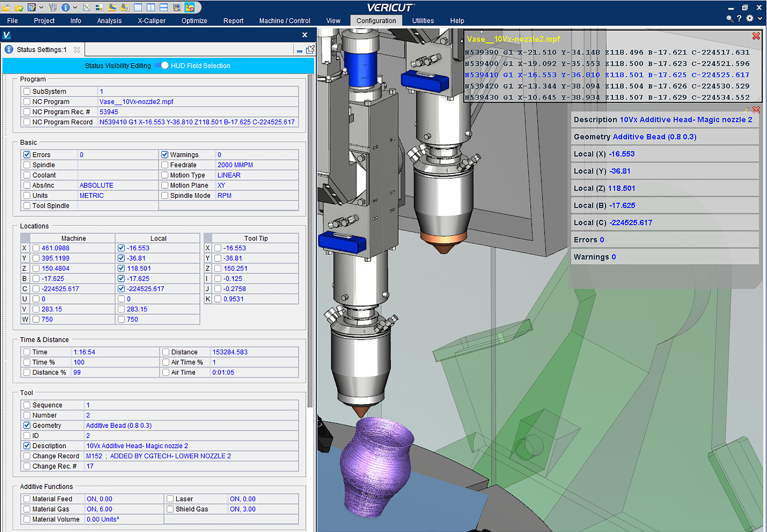Open the Analysis menu
Image resolution: width=767 pixels, height=532 pixels.
coord(109,21)
